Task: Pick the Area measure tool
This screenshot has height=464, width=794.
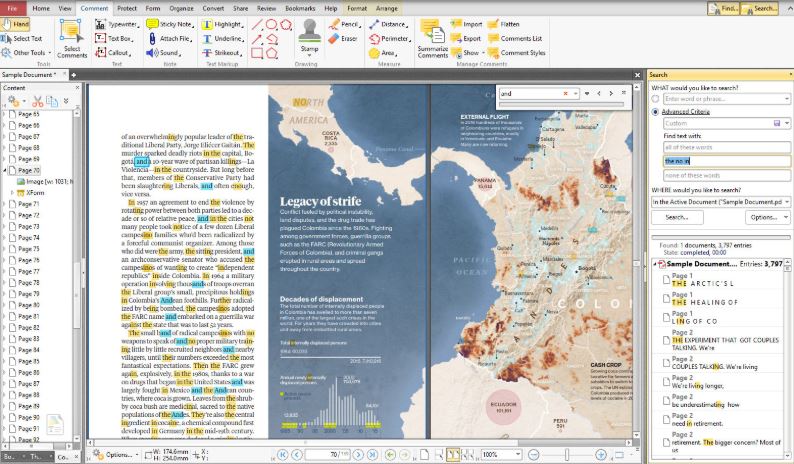Action: click(x=383, y=53)
